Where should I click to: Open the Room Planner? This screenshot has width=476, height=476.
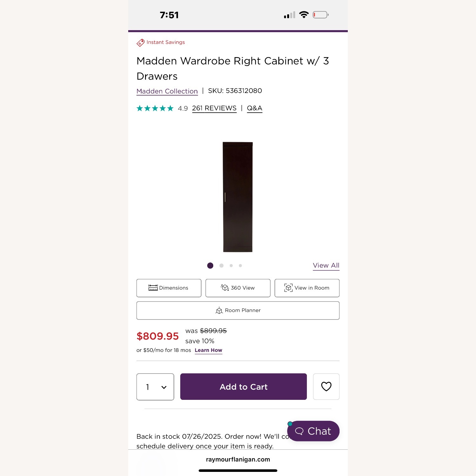click(x=238, y=310)
